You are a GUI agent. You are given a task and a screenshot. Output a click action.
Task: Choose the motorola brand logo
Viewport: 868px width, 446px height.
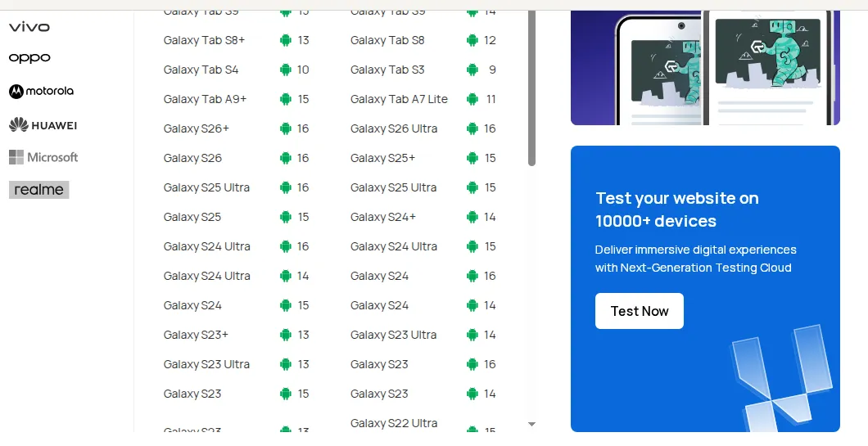pyautogui.click(x=42, y=92)
